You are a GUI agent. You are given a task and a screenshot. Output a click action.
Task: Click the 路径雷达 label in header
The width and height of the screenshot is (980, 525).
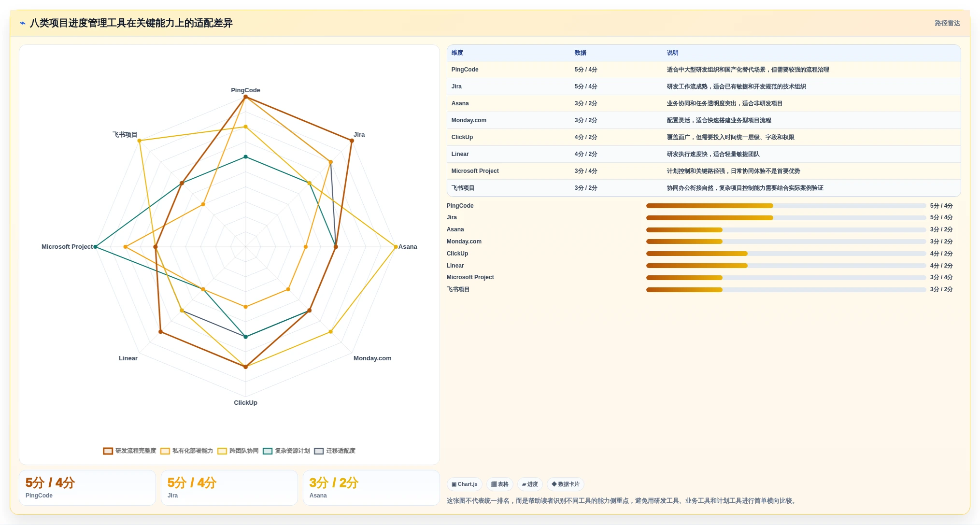coord(947,23)
